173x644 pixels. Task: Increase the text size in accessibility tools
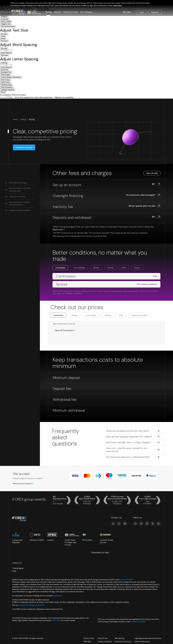[x=4, y=34]
